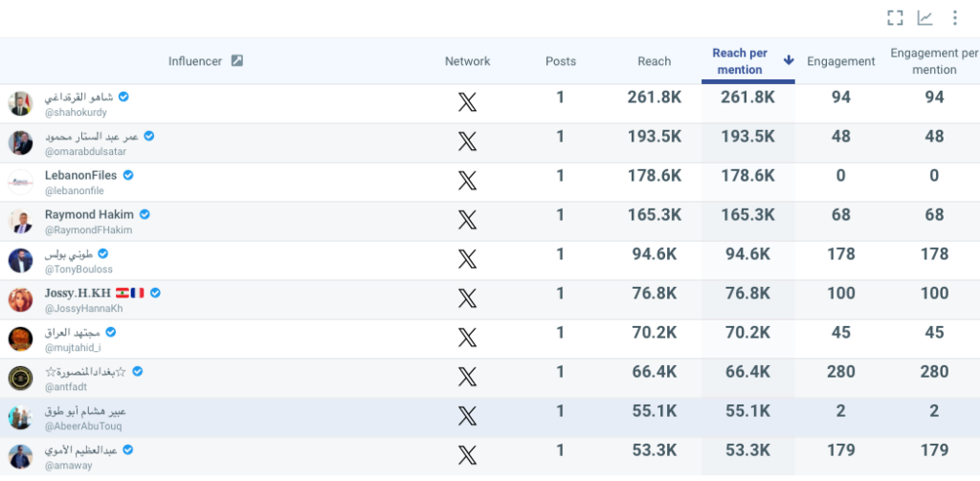Toggle sort arrow on Reach per mention
Viewport: 980px width, 481px height.
coord(789,60)
